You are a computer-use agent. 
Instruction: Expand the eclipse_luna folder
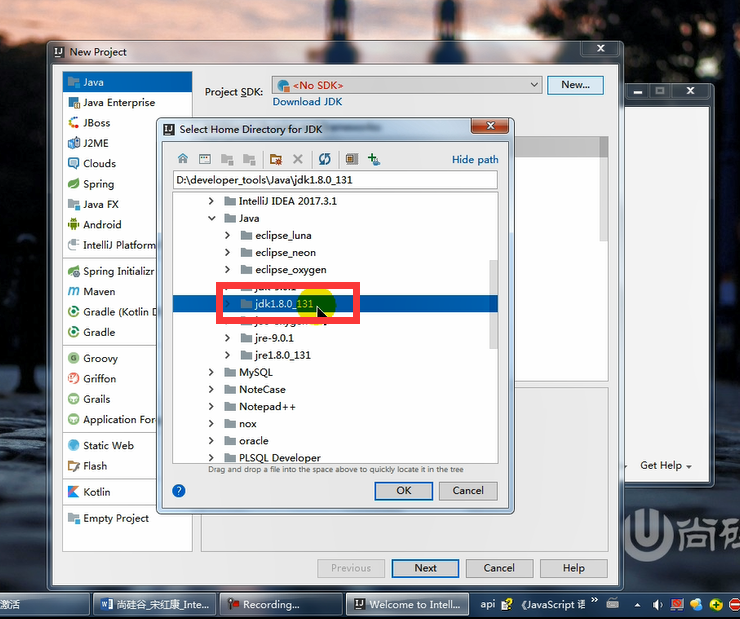[x=227, y=235]
